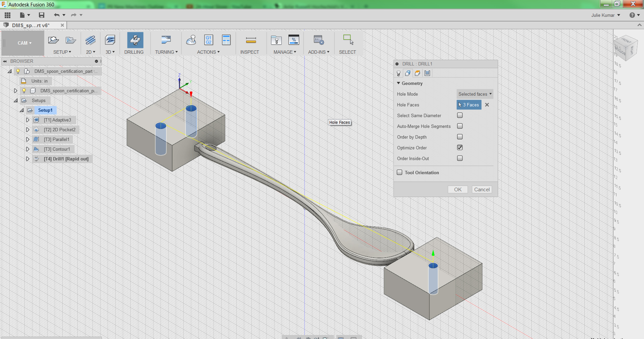This screenshot has height=339, width=644.
Task: Open the SETUP menu
Action: [62, 52]
